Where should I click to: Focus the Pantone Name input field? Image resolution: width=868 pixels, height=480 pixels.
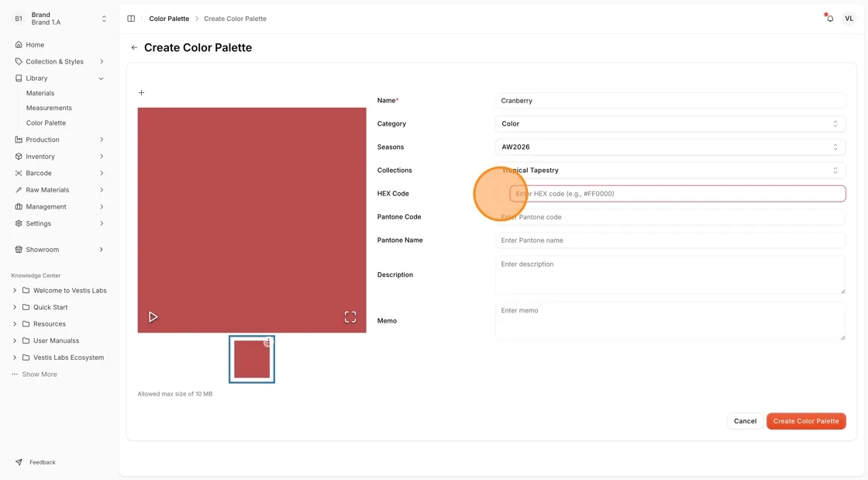[670, 240]
